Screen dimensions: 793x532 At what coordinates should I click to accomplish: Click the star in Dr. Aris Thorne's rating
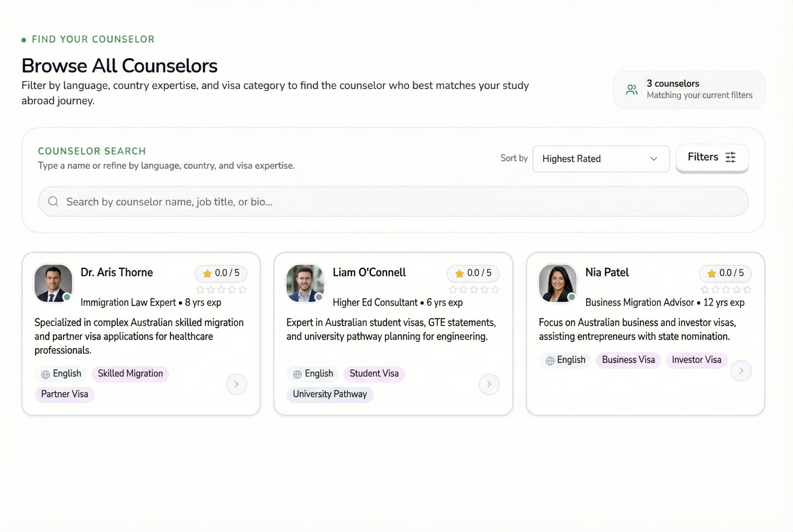tap(207, 274)
